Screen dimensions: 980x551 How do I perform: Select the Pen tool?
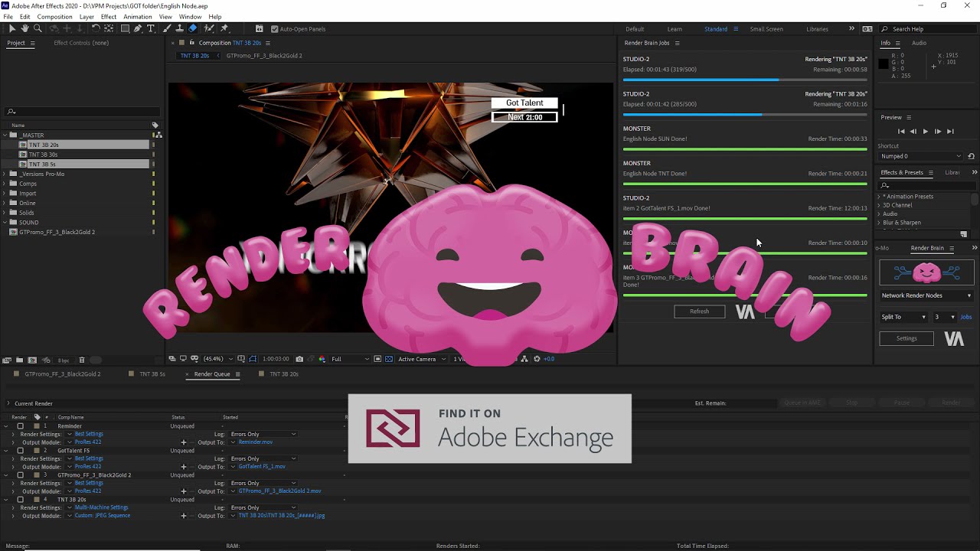coord(138,28)
